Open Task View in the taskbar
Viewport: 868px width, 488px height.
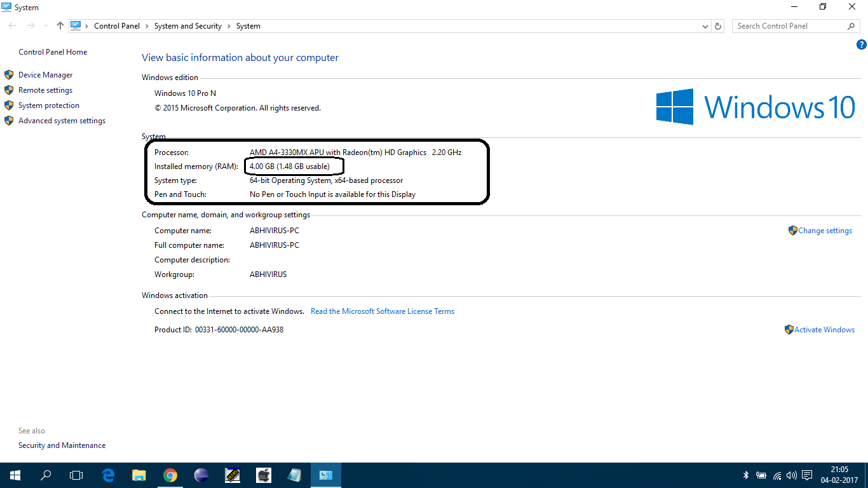pyautogui.click(x=76, y=475)
